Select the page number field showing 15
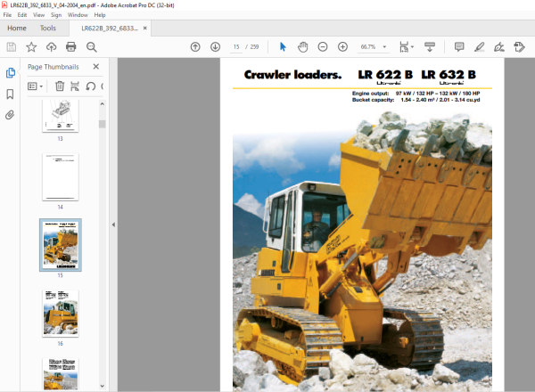 (236, 47)
